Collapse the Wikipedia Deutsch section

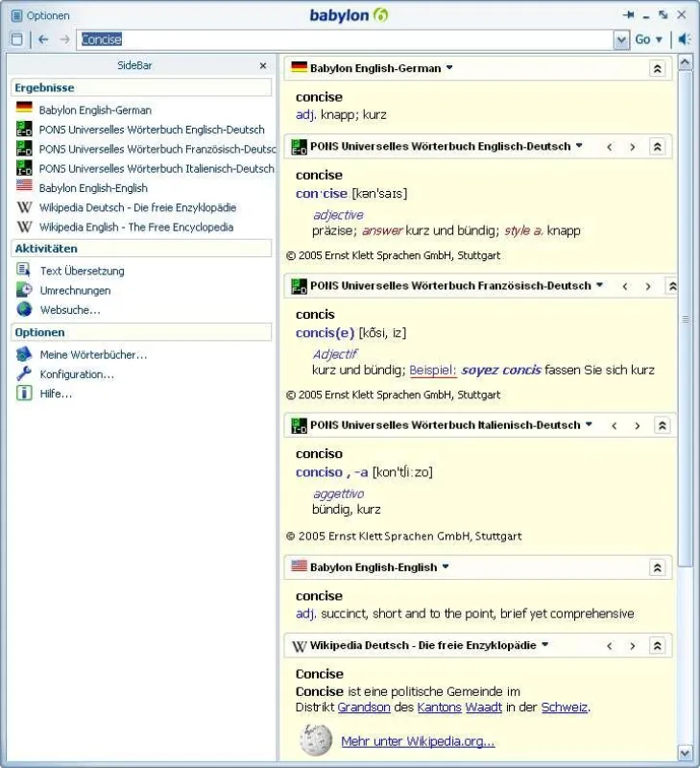click(x=658, y=646)
